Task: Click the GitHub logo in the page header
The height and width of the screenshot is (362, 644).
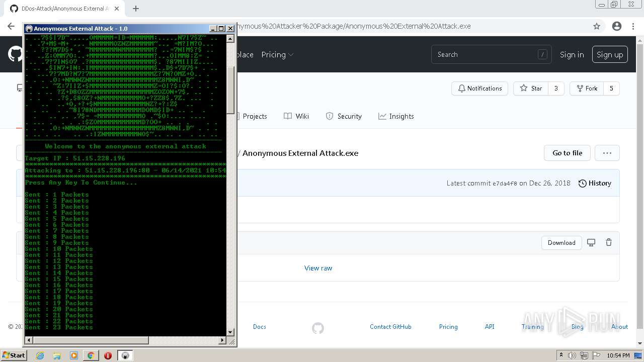Action: 15,54
